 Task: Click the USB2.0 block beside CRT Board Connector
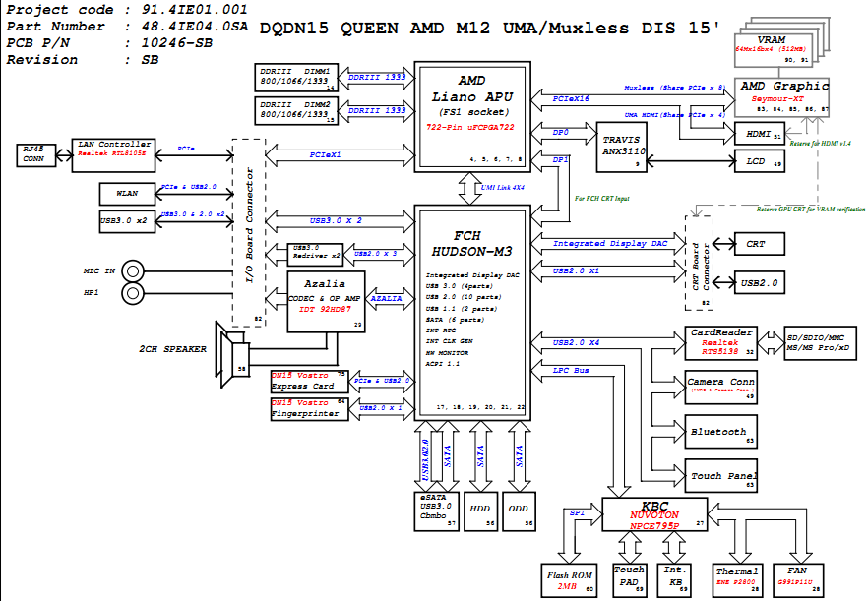[759, 282]
